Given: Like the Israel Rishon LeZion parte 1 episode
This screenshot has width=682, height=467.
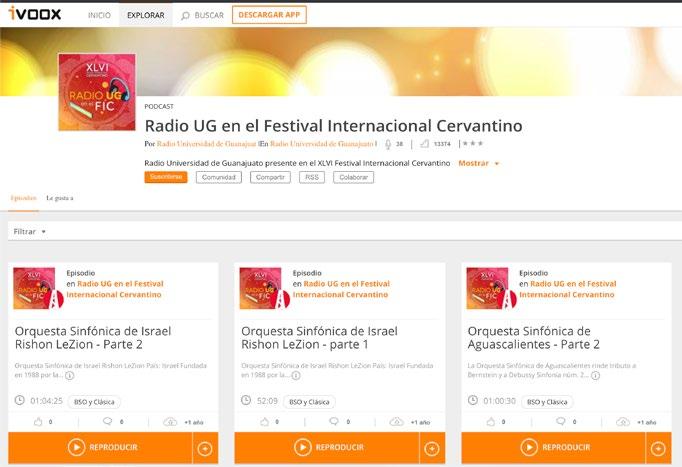Looking at the screenshot, I should tap(264, 422).
